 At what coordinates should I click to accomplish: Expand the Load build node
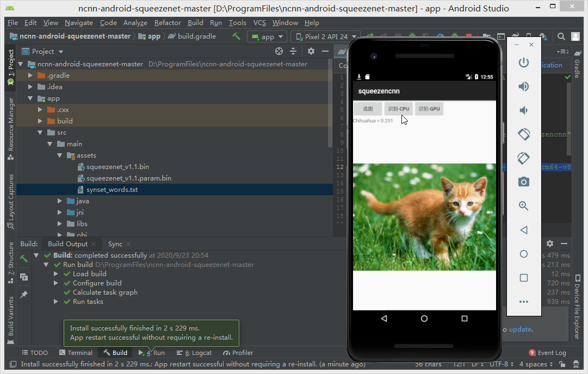point(56,274)
